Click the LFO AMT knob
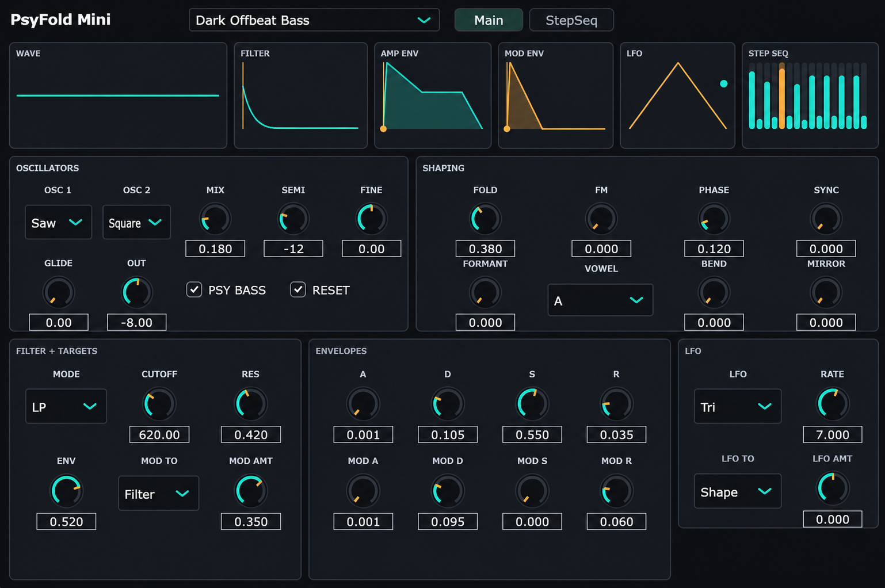 point(833,488)
